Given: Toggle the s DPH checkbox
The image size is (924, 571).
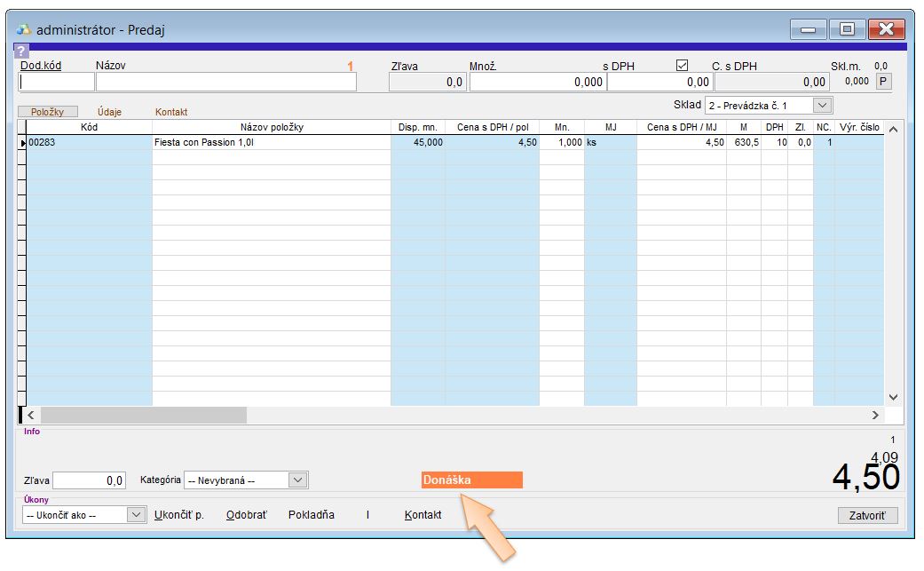Looking at the screenshot, I should tap(682, 66).
